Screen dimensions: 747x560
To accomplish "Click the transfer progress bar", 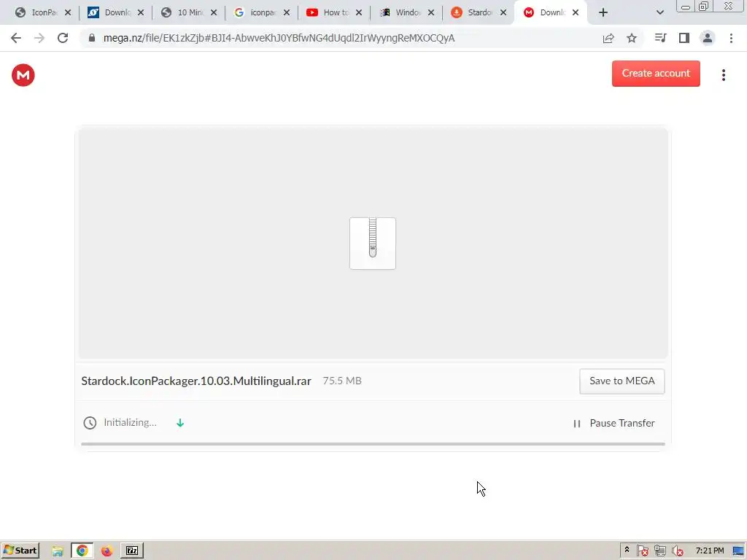I will pyautogui.click(x=373, y=444).
